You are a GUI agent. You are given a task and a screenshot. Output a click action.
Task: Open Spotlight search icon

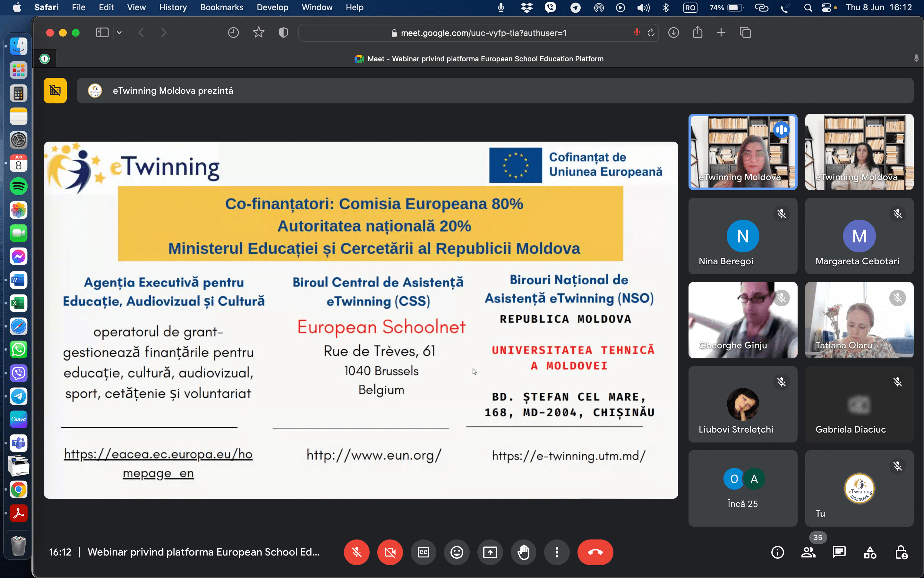[808, 8]
